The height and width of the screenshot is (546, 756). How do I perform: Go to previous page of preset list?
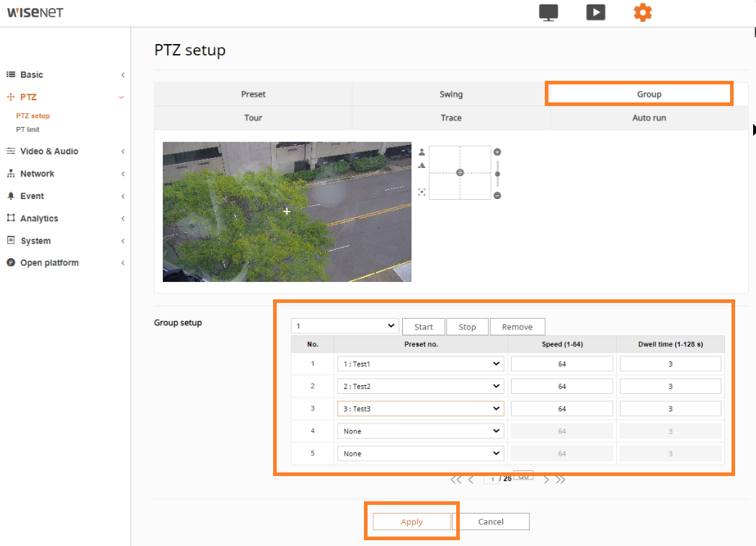[471, 480]
